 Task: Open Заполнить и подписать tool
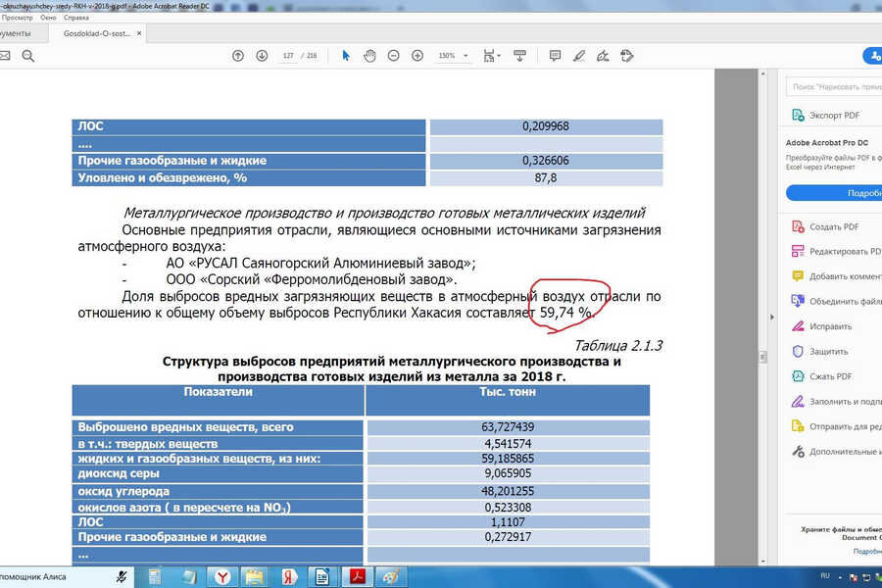(837, 402)
